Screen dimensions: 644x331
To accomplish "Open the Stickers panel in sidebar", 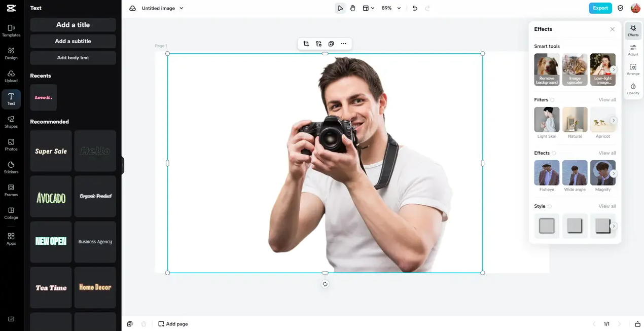I will click(11, 167).
